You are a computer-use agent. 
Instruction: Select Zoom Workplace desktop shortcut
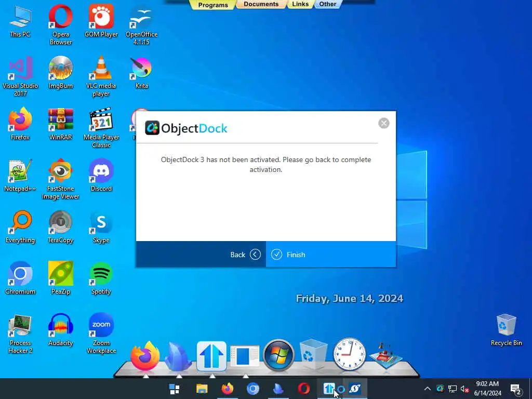(101, 334)
